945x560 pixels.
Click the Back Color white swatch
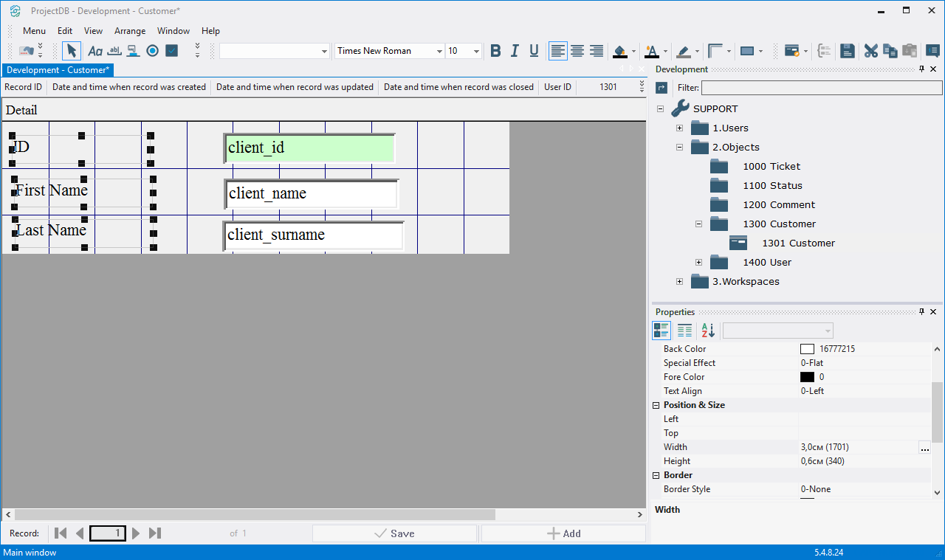tap(807, 349)
